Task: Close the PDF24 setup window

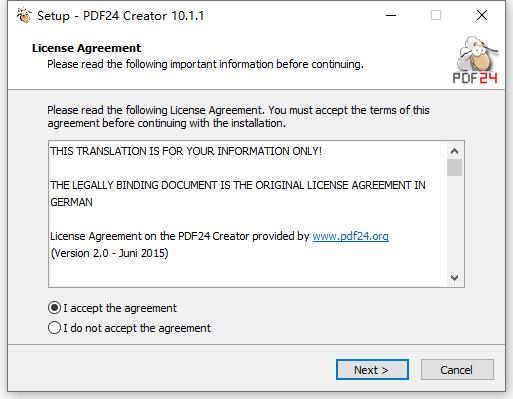Action: [x=482, y=15]
